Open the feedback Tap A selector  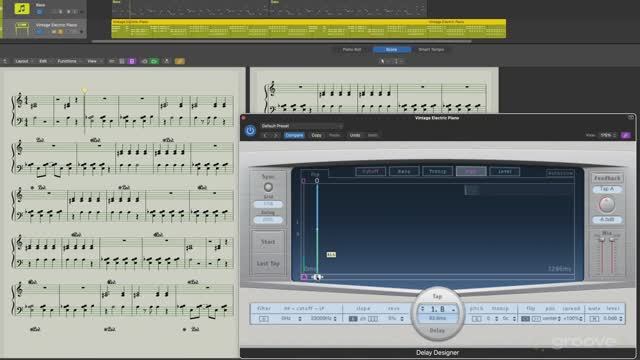pyautogui.click(x=607, y=189)
